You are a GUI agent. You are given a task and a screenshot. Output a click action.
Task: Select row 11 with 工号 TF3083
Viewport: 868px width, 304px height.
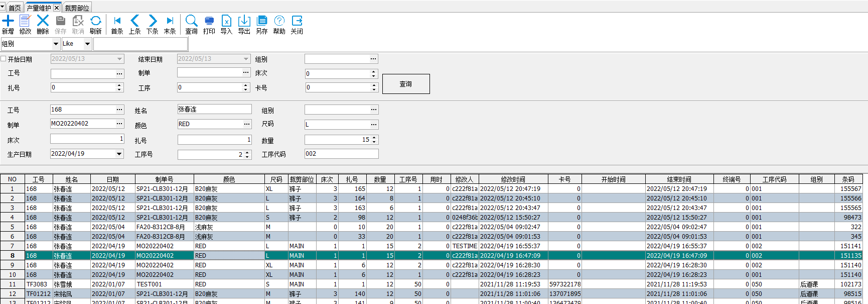431,284
